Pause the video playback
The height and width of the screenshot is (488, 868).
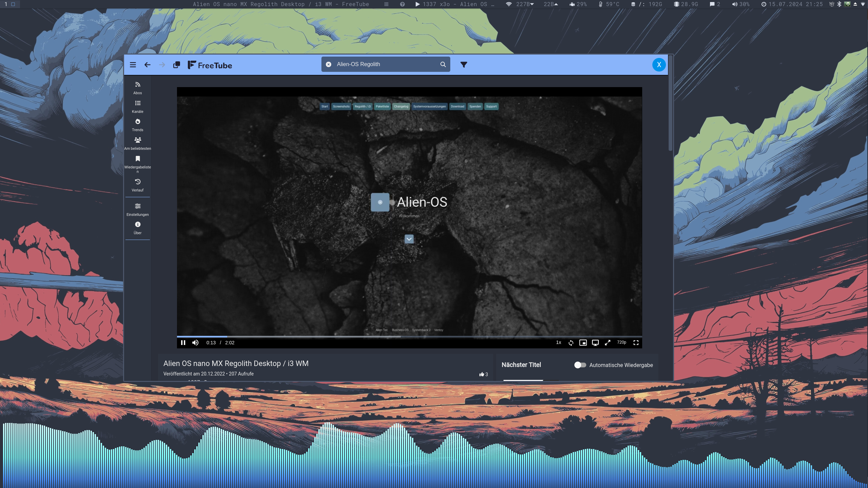point(183,343)
